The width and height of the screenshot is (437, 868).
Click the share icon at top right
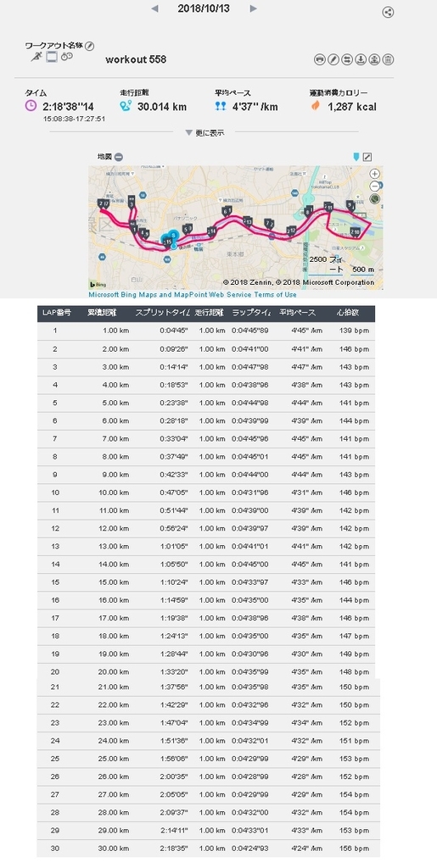coord(389,13)
